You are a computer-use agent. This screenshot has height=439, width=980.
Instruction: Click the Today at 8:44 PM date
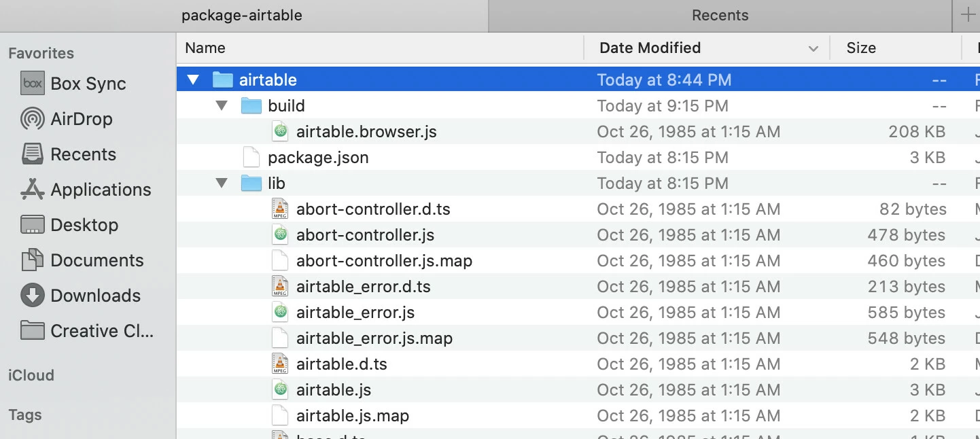[x=664, y=80]
